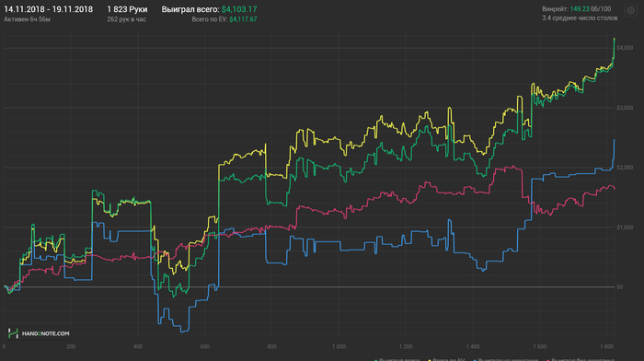Open the graph settings gear icon
This screenshot has width=644, height=361.
click(x=630, y=11)
